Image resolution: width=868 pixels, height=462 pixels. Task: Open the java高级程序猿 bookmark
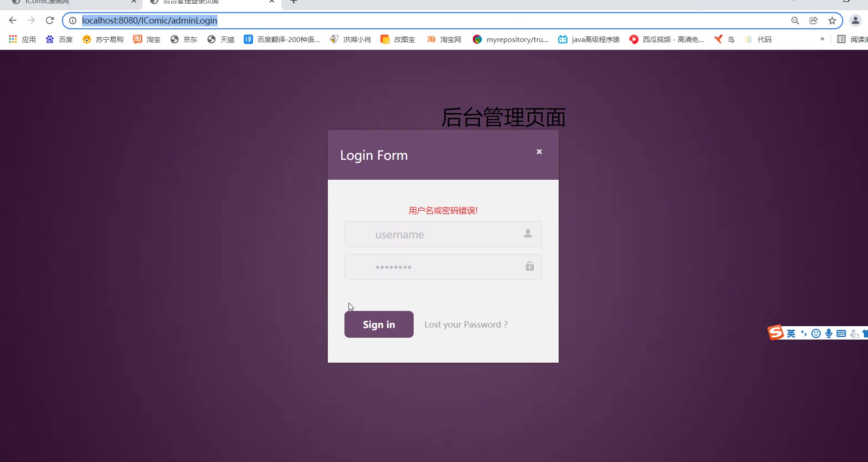pyautogui.click(x=589, y=39)
